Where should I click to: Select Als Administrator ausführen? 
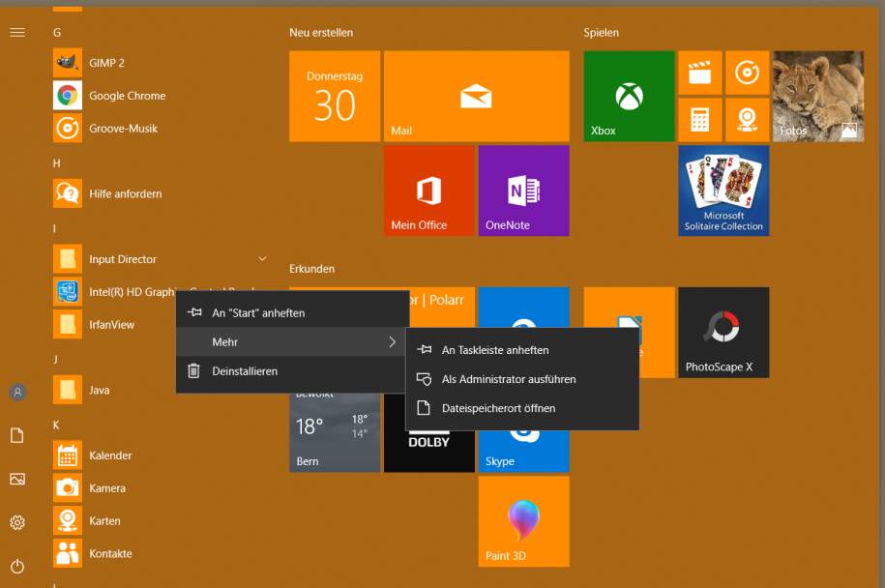tap(508, 379)
